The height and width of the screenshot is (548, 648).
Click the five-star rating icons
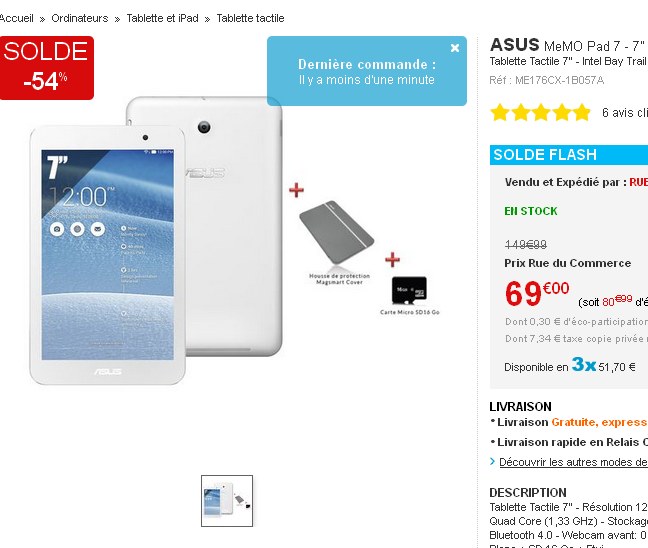click(540, 112)
